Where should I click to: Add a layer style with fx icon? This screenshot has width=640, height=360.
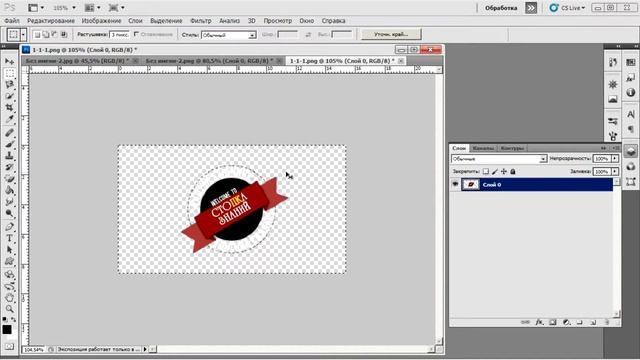tap(539, 322)
